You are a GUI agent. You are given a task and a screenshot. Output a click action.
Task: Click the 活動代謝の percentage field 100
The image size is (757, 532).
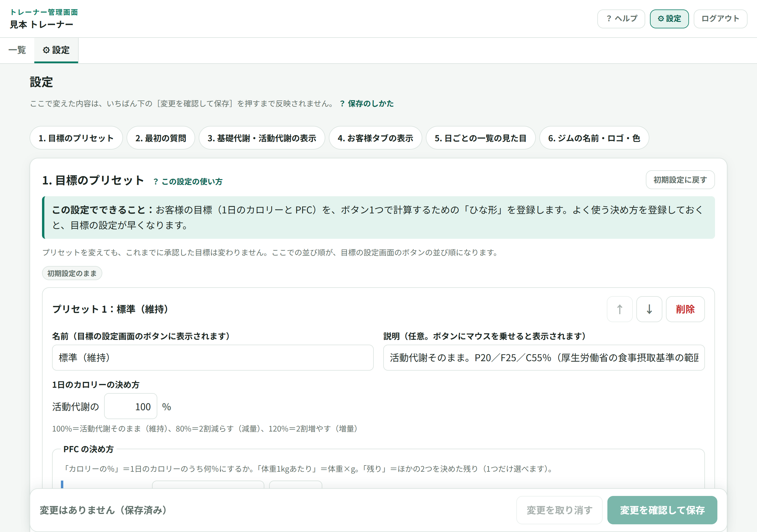pos(131,406)
